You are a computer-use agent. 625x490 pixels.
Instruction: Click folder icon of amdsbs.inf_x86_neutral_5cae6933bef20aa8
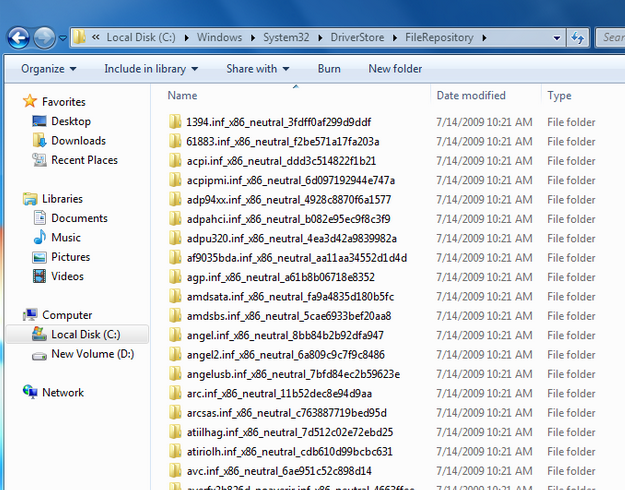pos(175,316)
